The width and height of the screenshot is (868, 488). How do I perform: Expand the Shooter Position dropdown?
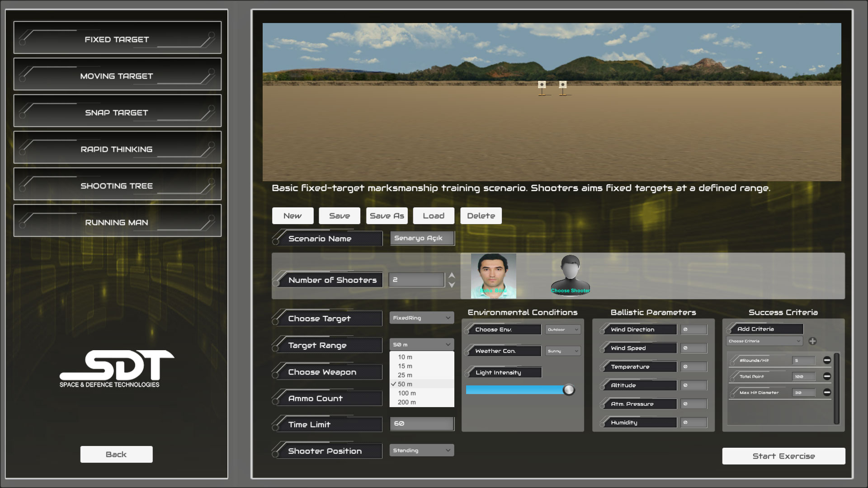(x=421, y=450)
